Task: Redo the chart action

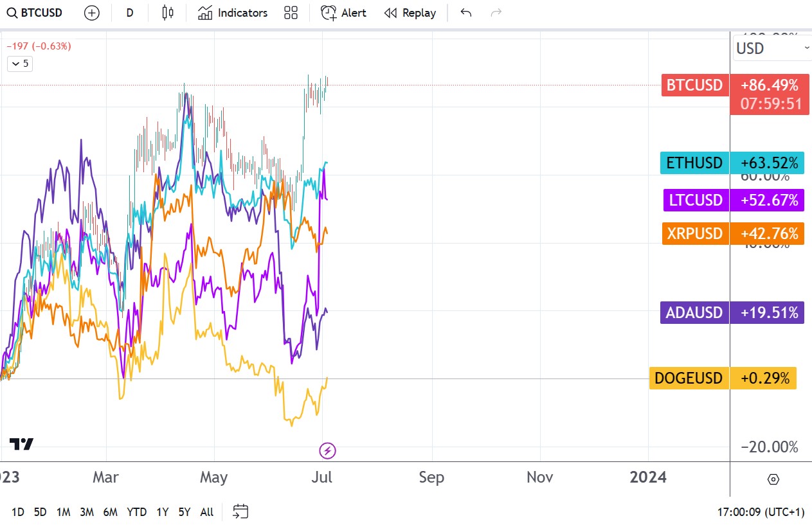Action: coord(496,13)
